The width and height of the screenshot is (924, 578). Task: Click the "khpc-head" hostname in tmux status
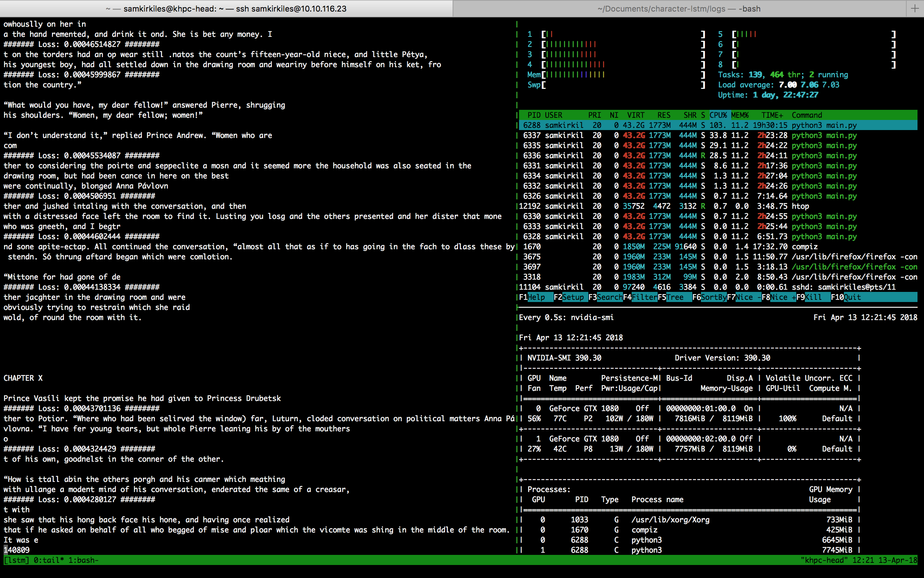[x=824, y=560]
